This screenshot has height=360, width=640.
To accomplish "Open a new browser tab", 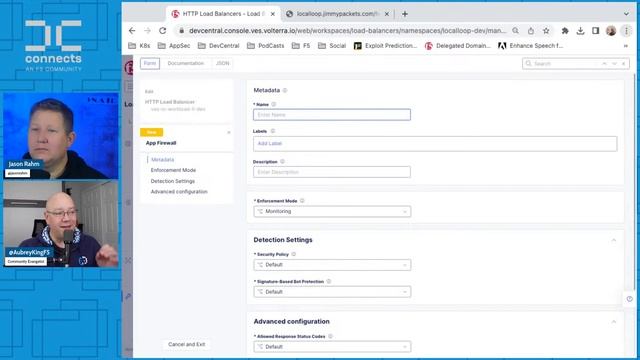I will click(405, 14).
